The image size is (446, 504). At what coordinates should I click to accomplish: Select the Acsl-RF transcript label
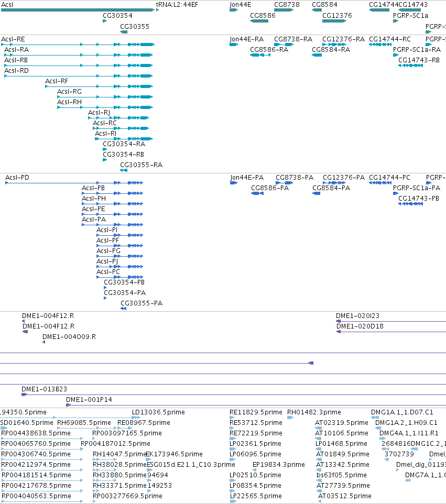click(x=57, y=81)
